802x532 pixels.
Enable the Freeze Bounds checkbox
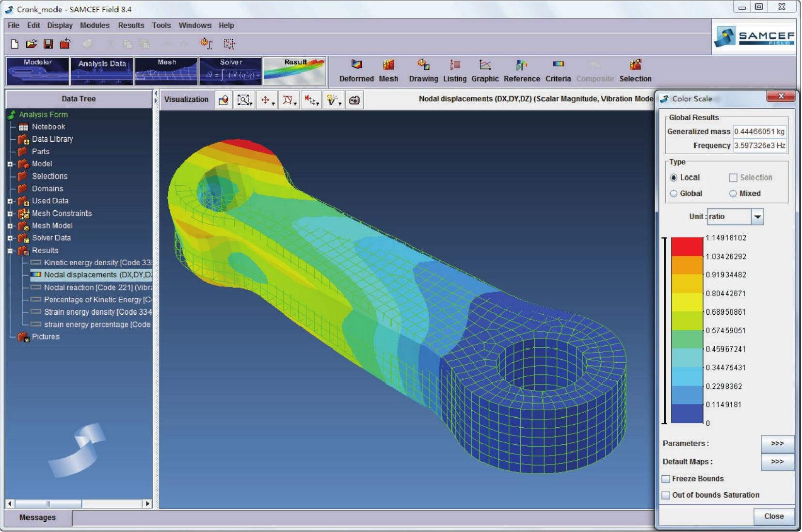(x=666, y=479)
